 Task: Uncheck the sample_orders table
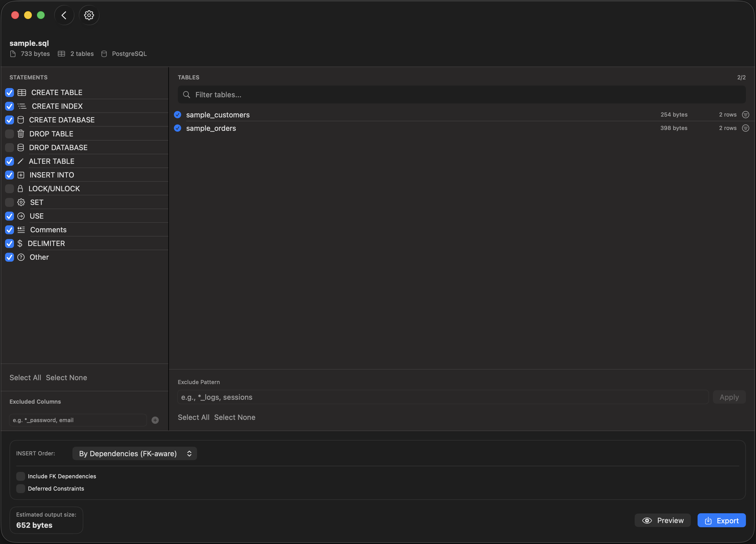coord(177,128)
